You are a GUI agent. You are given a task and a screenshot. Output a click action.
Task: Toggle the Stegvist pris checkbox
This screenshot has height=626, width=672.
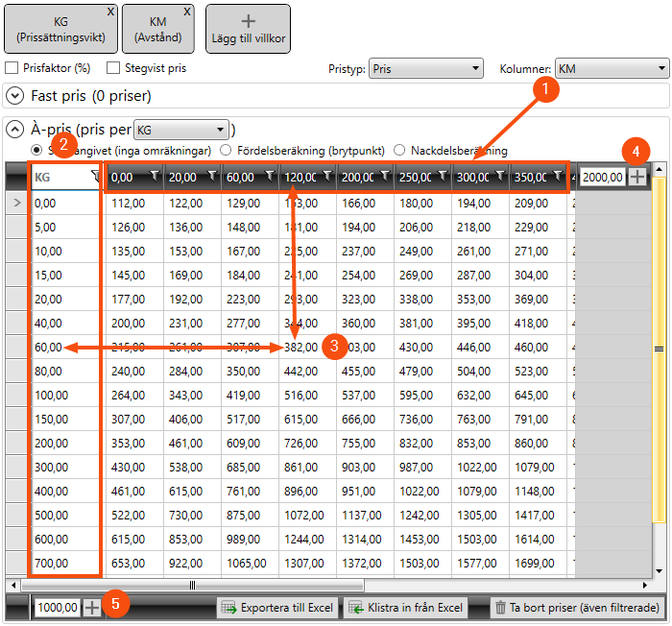[113, 68]
